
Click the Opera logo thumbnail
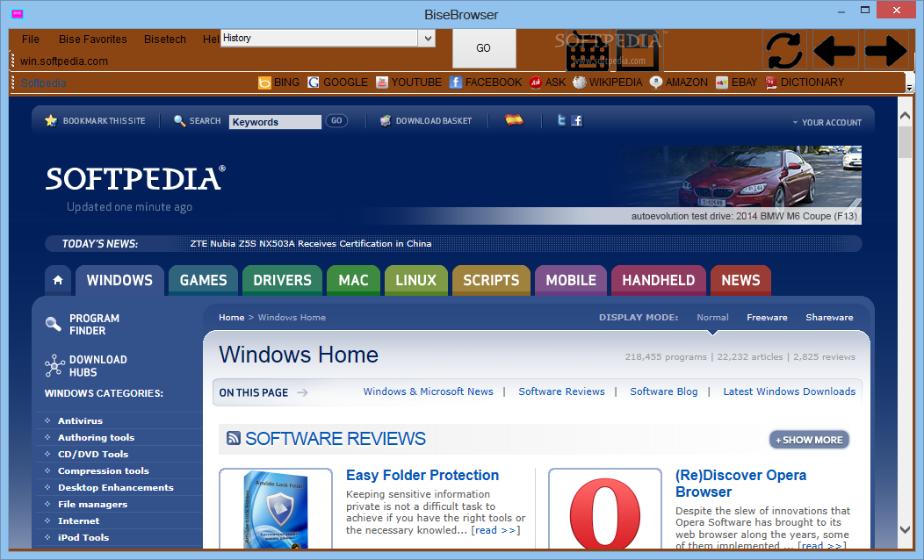605,509
